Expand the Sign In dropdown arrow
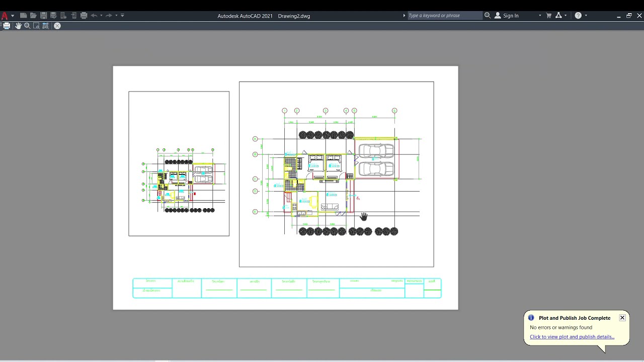This screenshot has width=644, height=362. tap(540, 16)
